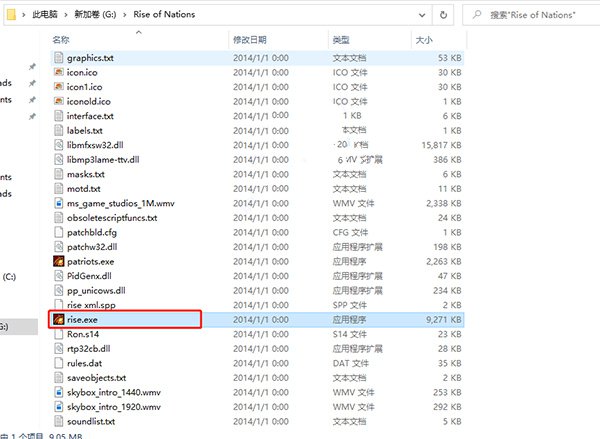Select the (C:) drive in sidebar
Screen dimensions: 600x439
[9, 276]
